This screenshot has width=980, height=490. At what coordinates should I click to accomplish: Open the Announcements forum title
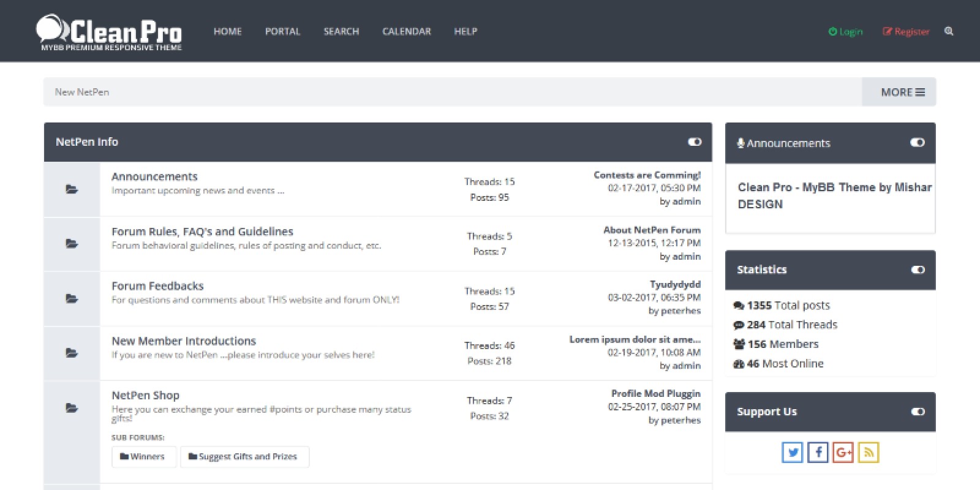[154, 176]
